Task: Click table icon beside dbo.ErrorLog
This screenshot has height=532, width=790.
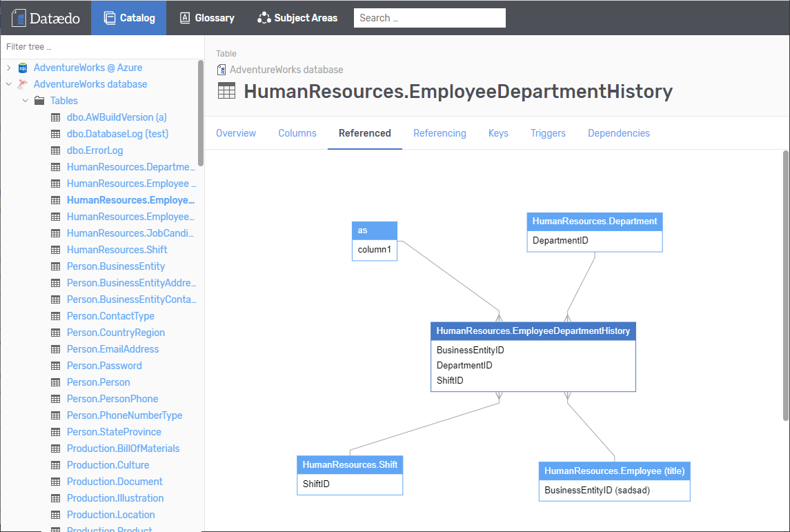Action: pyautogui.click(x=56, y=150)
